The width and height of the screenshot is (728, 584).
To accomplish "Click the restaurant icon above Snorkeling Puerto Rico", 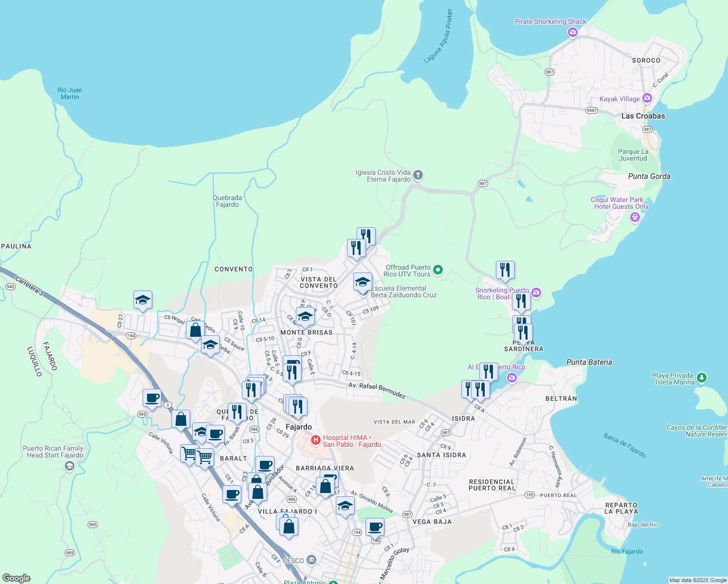I will (x=506, y=271).
